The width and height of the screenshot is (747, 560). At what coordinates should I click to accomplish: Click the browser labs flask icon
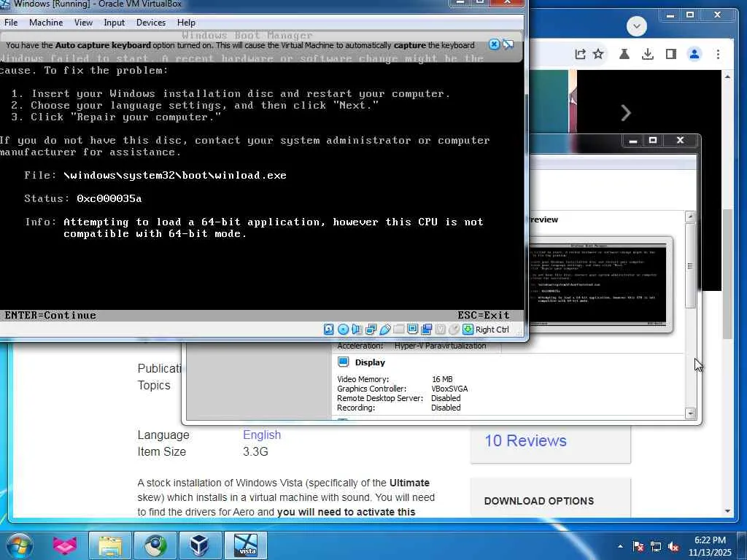point(624,54)
